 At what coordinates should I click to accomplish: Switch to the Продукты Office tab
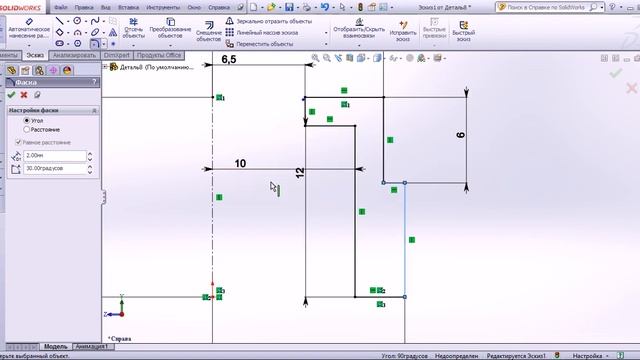[x=159, y=55]
